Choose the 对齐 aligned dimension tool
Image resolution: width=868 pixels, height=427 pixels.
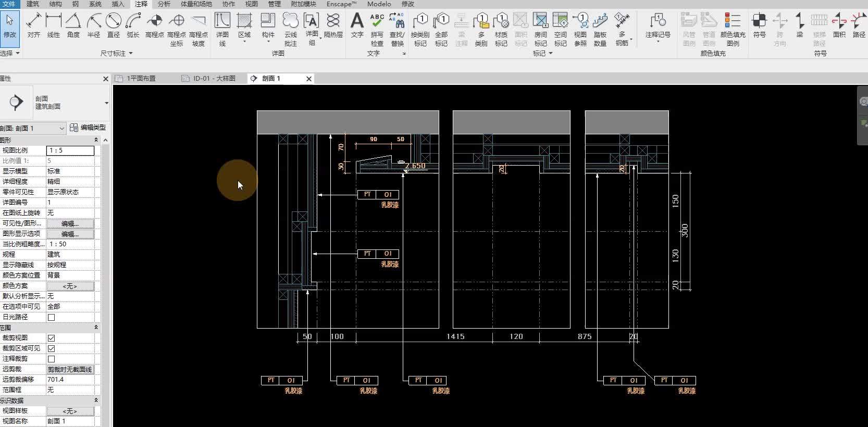[34, 26]
